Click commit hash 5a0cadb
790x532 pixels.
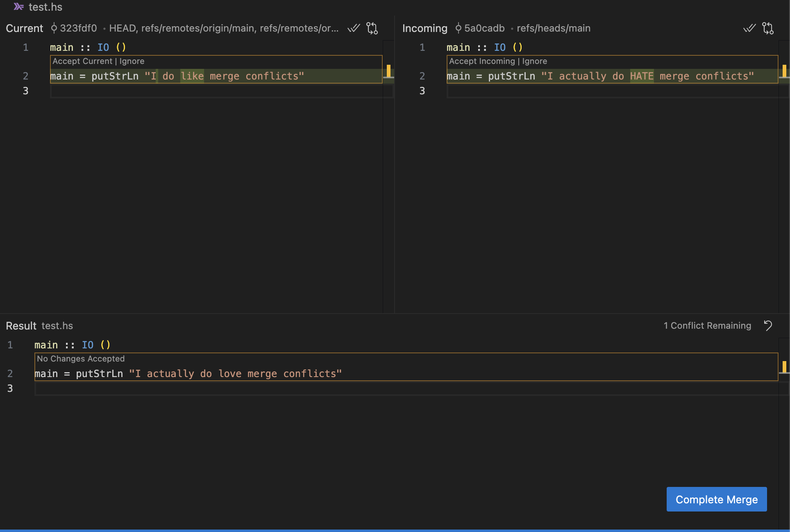[484, 28]
